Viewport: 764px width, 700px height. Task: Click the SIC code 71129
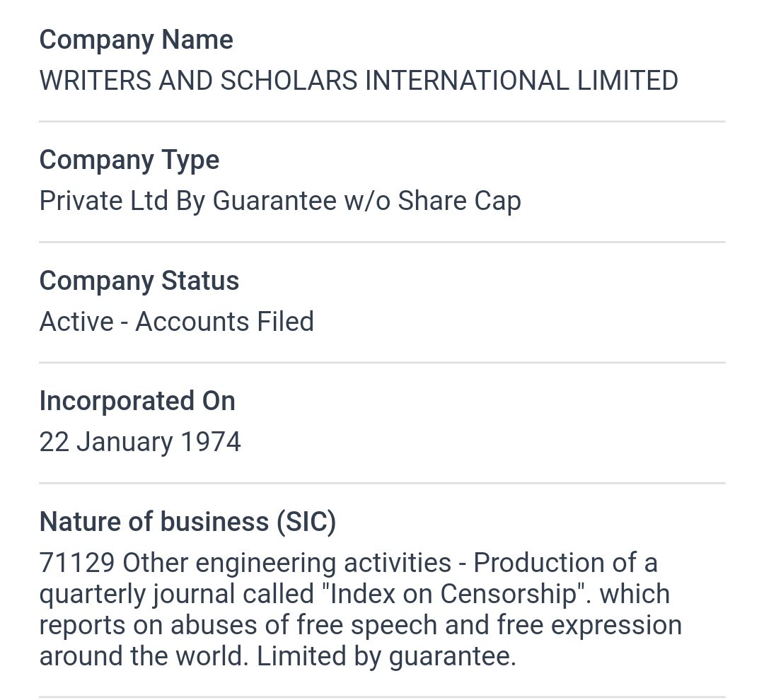(x=77, y=564)
